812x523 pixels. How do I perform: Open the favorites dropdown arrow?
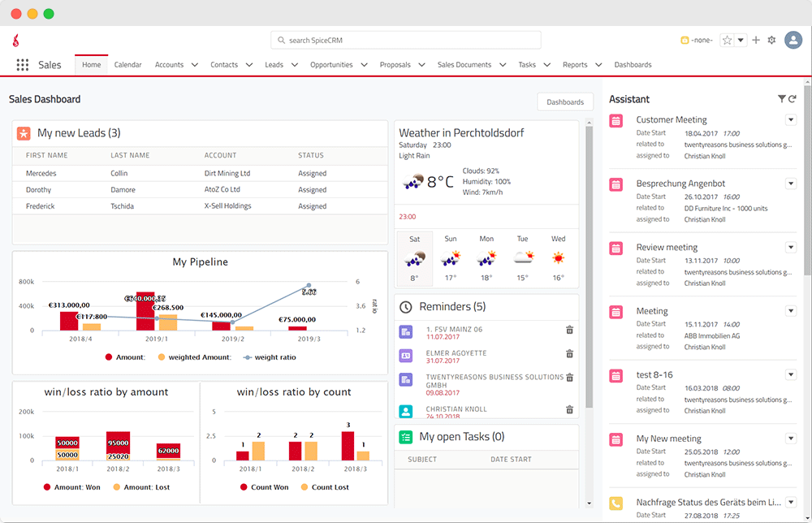click(741, 41)
